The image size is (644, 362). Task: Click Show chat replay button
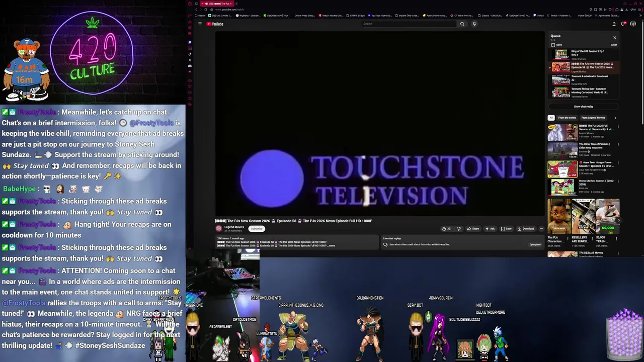[584, 107]
